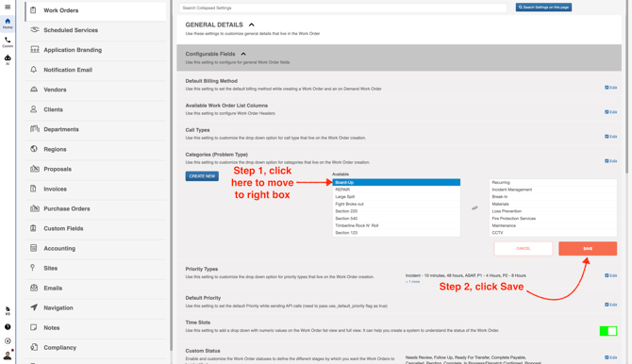This screenshot has height=364, width=632.
Task: Go to Home in left rail
Action: 8,23
